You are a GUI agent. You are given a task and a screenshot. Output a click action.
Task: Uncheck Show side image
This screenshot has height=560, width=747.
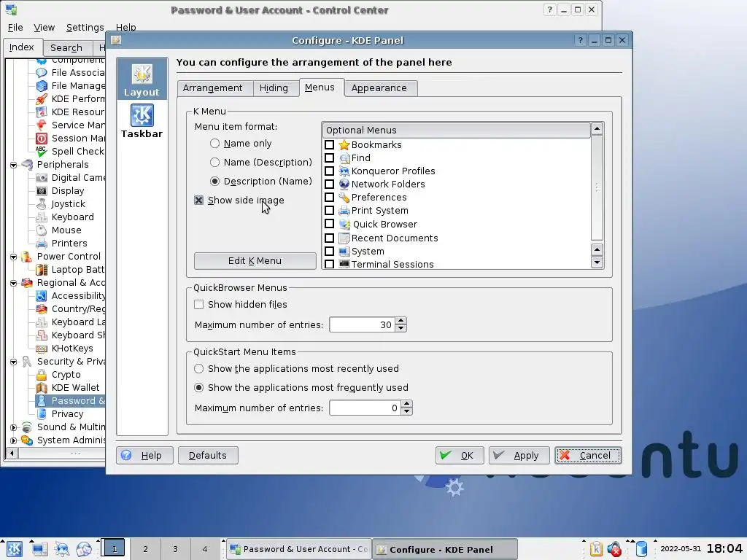click(x=198, y=201)
